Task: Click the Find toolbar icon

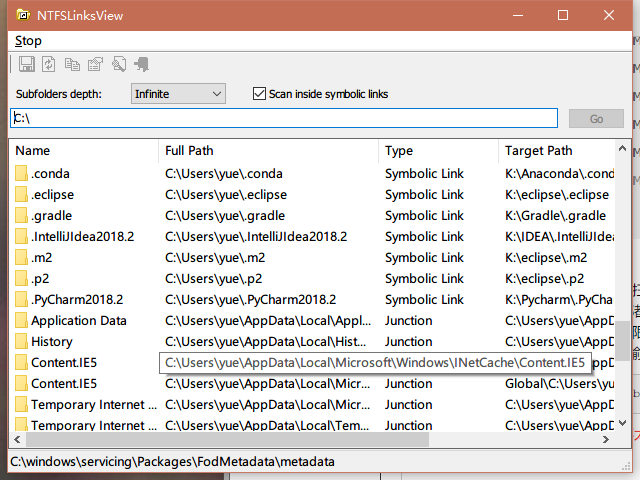Action: pos(118,64)
